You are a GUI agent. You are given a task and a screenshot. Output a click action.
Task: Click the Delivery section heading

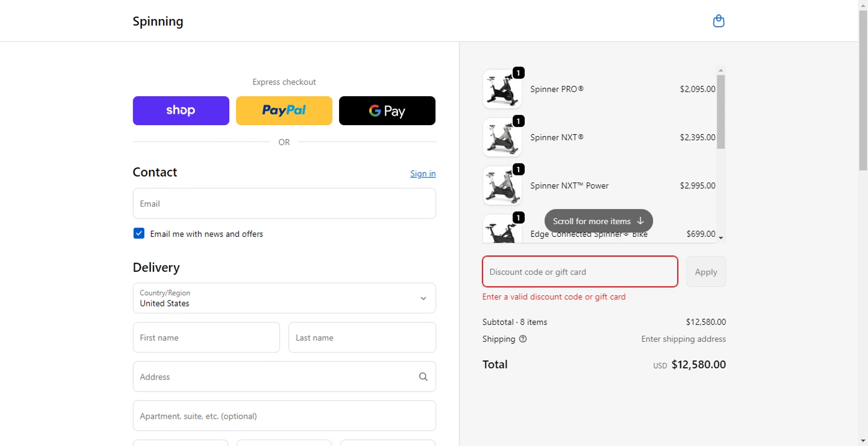click(156, 267)
